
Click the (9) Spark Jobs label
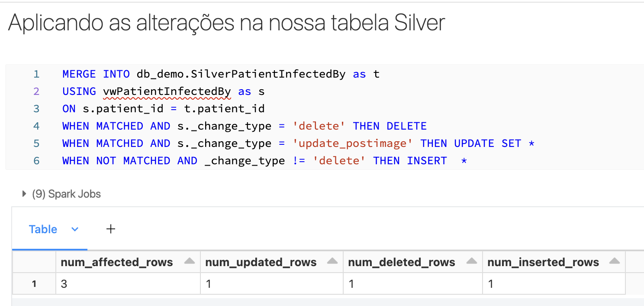[x=66, y=194]
